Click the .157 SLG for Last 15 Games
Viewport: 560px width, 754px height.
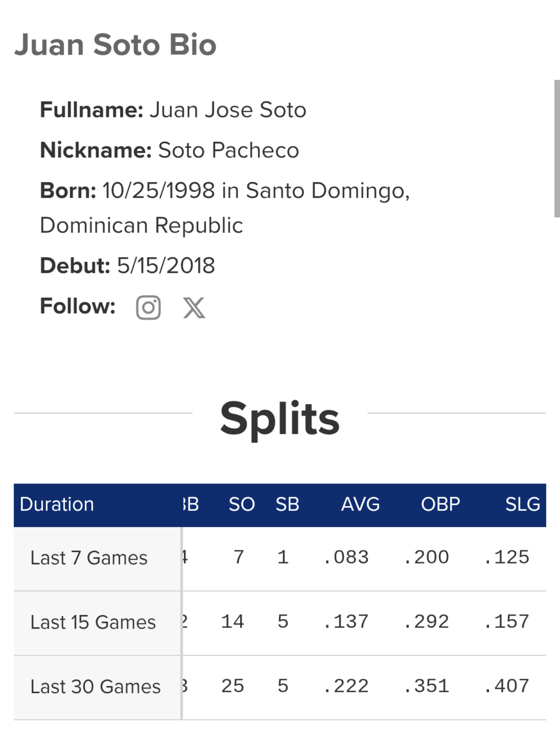[507, 621]
